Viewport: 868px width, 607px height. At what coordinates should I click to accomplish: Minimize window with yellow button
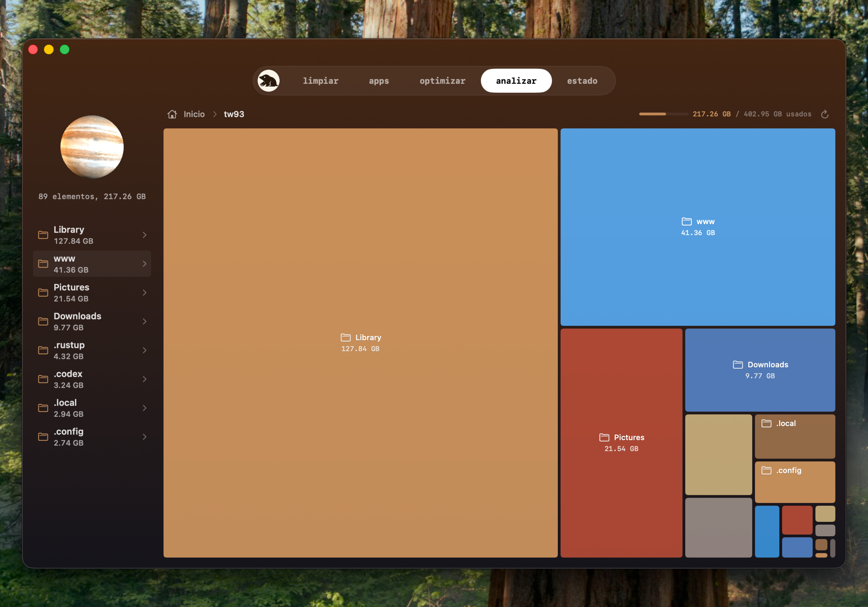click(49, 49)
